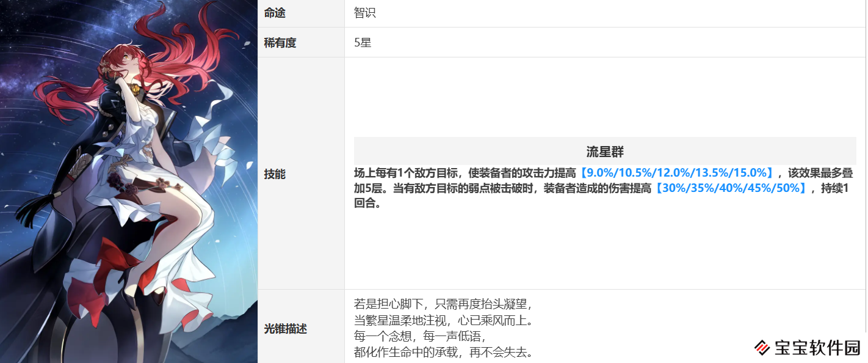Click the 流星群 skill title

coord(605,152)
